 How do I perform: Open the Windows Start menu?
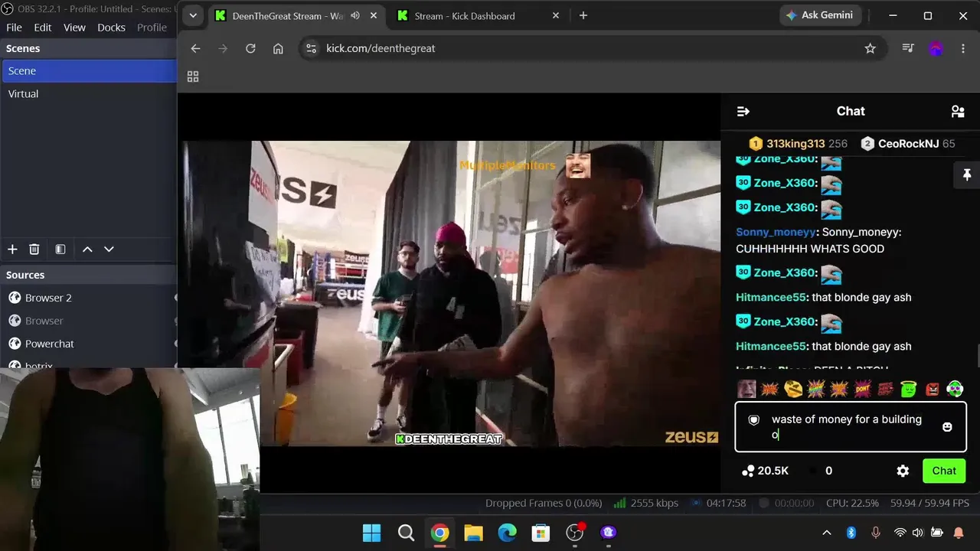[x=372, y=533]
